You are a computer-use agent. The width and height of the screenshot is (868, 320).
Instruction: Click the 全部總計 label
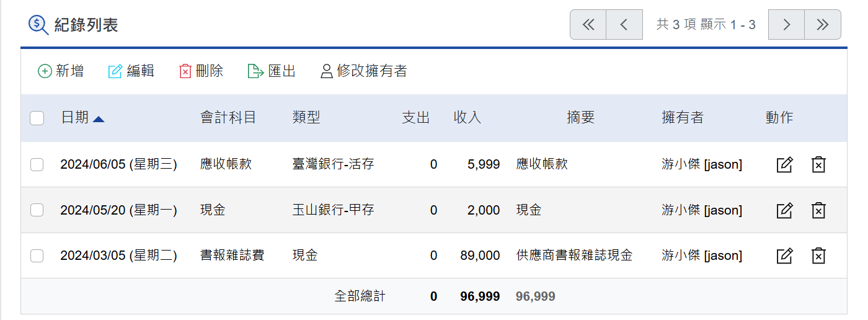[x=360, y=296]
